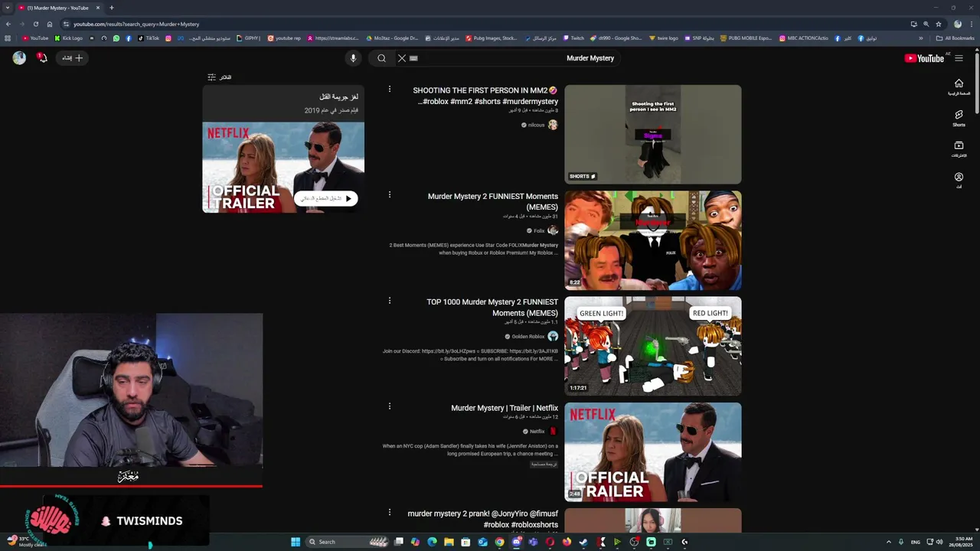The height and width of the screenshot is (551, 980).
Task: Click the taskbar Search box
Action: [348, 542]
